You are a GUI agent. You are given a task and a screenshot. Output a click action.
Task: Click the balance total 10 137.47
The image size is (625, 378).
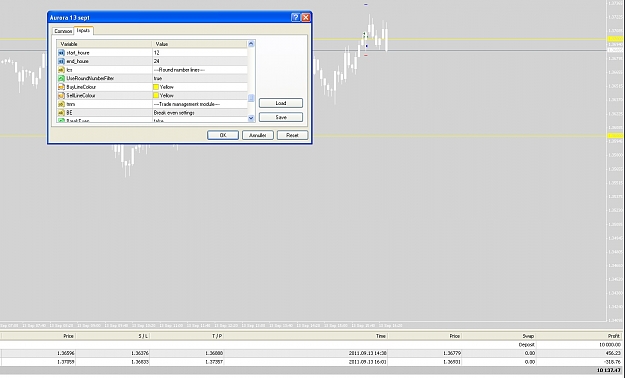609,371
